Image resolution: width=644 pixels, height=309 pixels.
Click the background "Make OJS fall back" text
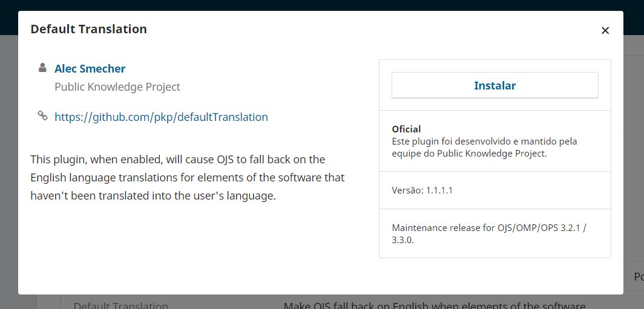click(x=434, y=305)
